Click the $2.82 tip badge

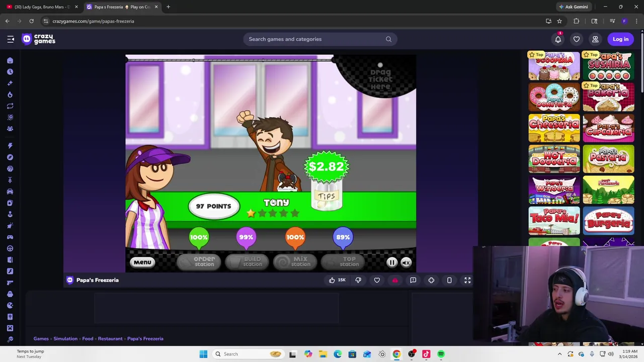tap(327, 166)
